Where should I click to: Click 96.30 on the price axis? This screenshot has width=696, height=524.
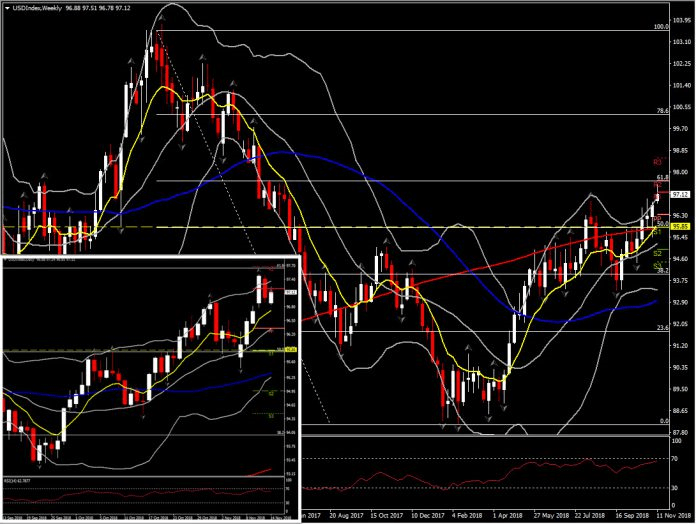[682, 215]
